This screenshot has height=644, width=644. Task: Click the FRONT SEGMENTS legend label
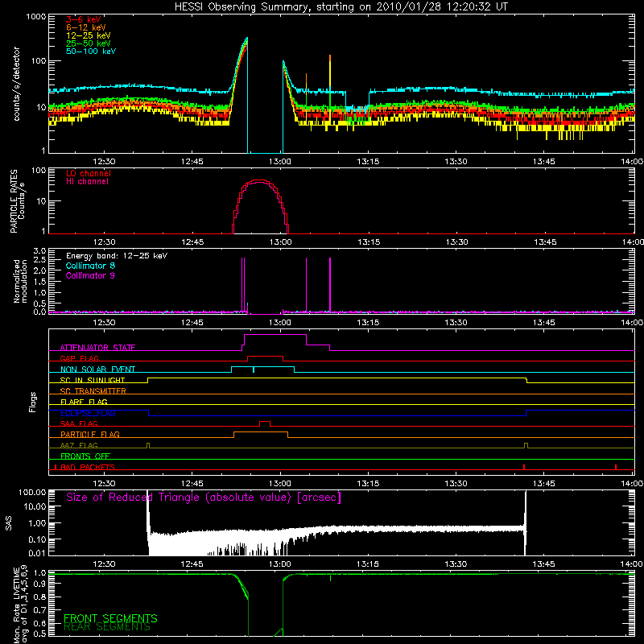coord(110,618)
